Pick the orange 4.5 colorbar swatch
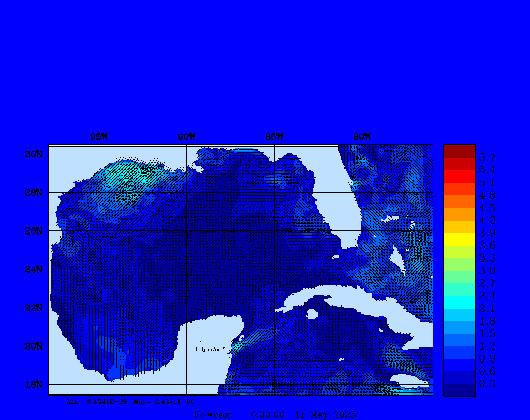 [x=459, y=201]
